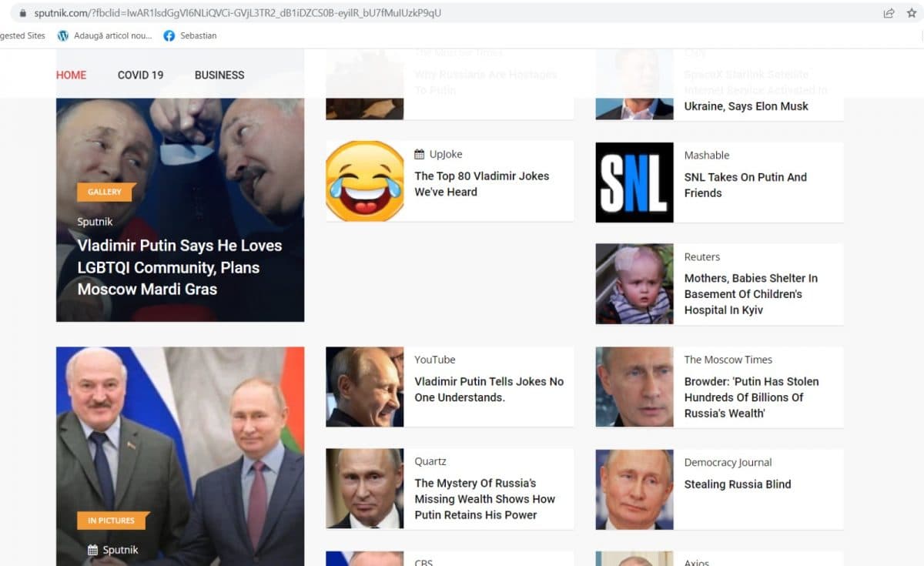Open Stealing Russia Blind article
This screenshot has width=924, height=566.
(x=738, y=484)
